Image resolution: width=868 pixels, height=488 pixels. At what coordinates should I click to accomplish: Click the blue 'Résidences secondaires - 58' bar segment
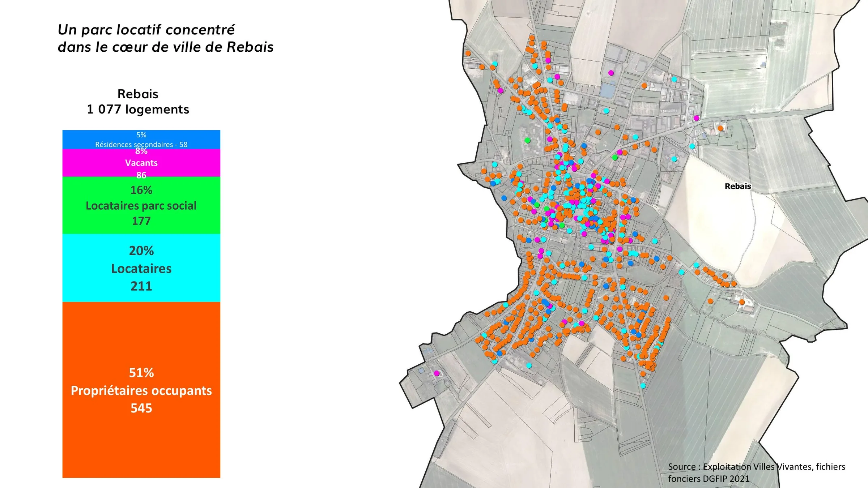pos(141,140)
